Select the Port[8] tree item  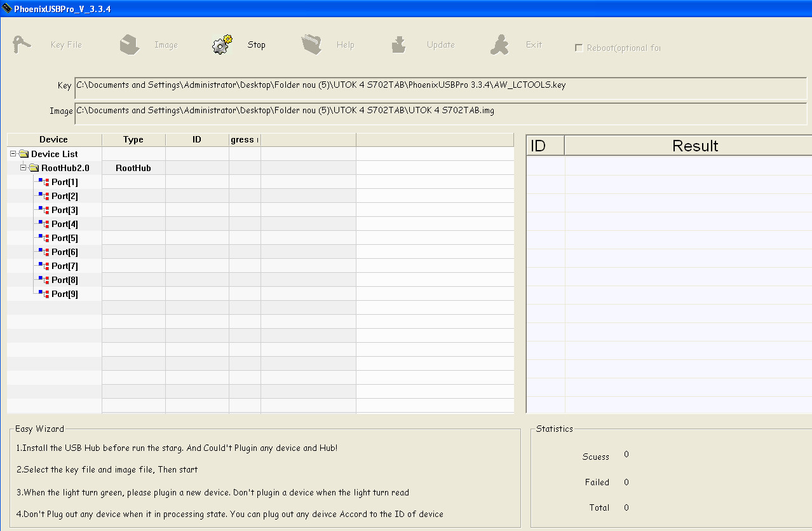pyautogui.click(x=65, y=280)
